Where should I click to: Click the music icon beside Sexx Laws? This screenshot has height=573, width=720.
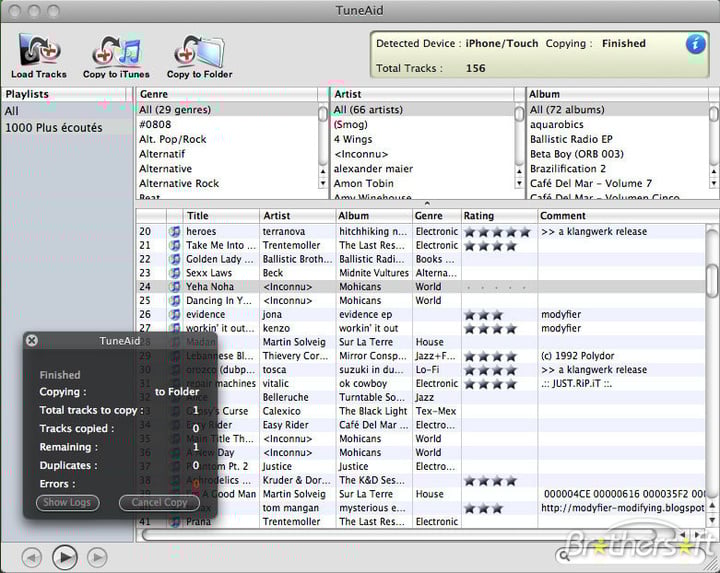[x=174, y=273]
